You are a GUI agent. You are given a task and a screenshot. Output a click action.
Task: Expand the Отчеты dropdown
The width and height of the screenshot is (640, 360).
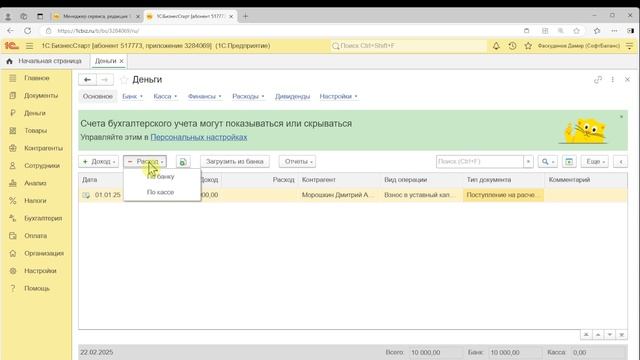pos(298,162)
